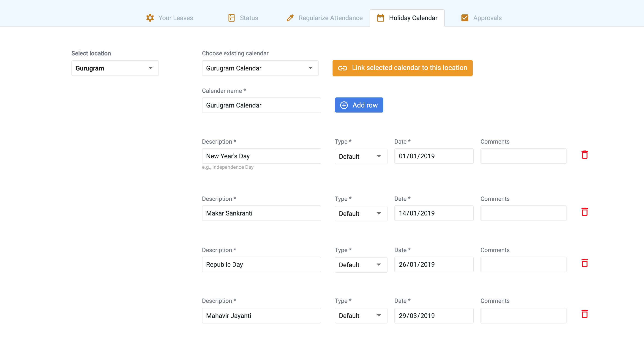Switch to the Status tab
The height and width of the screenshot is (339, 644).
tap(243, 18)
